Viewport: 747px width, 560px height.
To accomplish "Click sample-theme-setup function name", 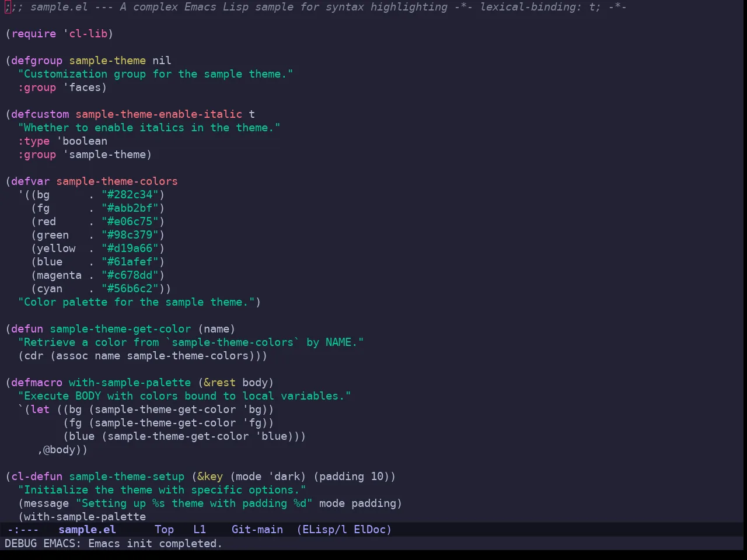I will (127, 477).
